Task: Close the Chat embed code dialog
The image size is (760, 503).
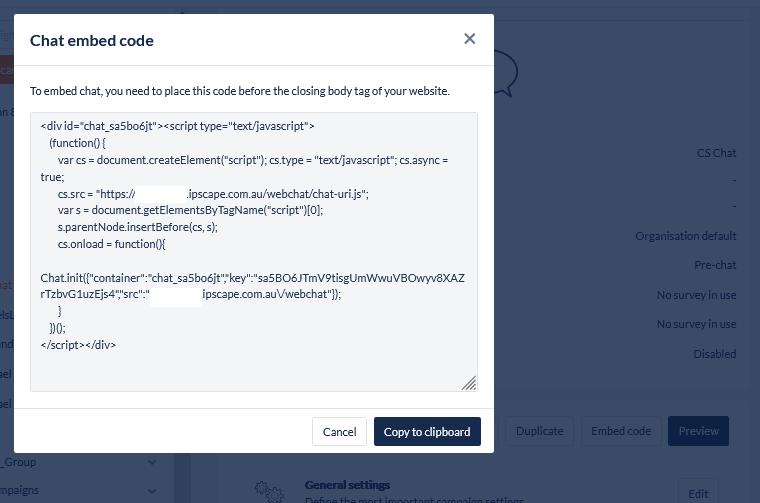Action: pyautogui.click(x=470, y=39)
